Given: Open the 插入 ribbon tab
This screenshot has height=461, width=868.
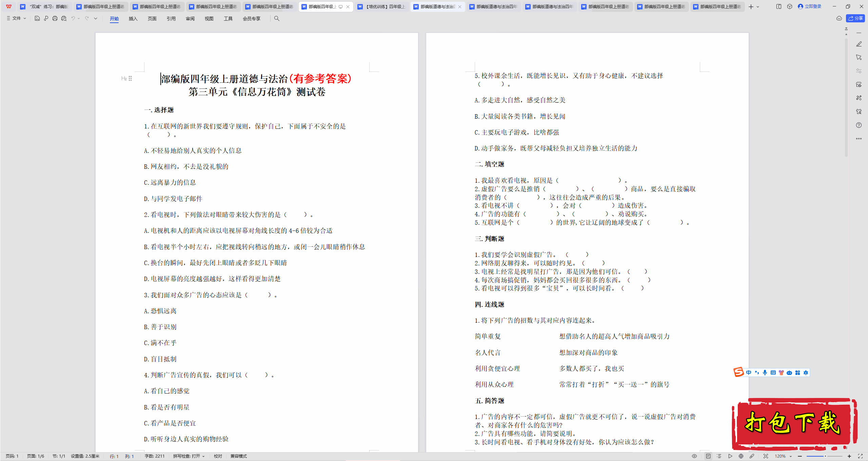Looking at the screenshot, I should coord(133,19).
